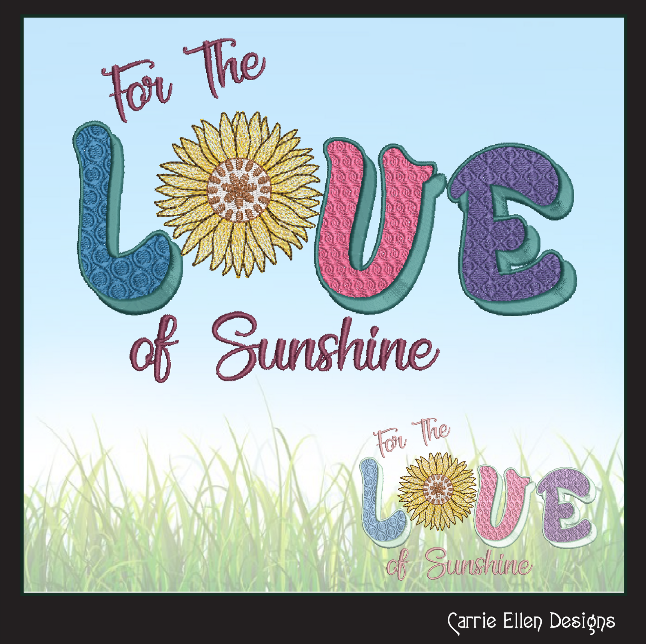Click the large sunflower in LOVE
The width and height of the screenshot is (646, 644).
pyautogui.click(x=238, y=194)
